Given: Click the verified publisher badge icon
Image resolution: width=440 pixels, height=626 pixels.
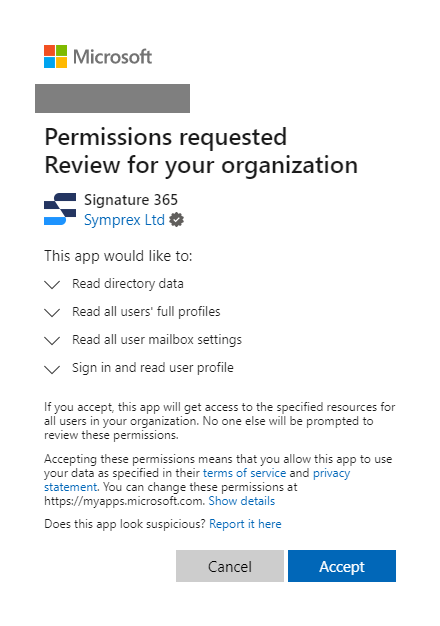Looking at the screenshot, I should point(176,220).
